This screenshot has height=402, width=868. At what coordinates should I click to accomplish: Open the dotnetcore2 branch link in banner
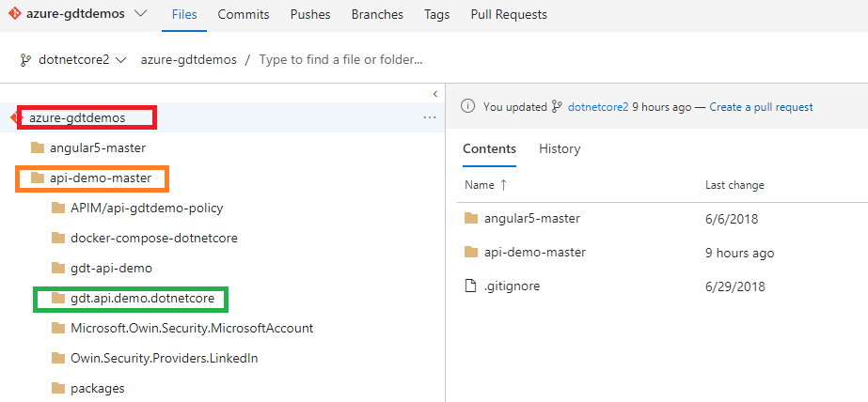598,107
